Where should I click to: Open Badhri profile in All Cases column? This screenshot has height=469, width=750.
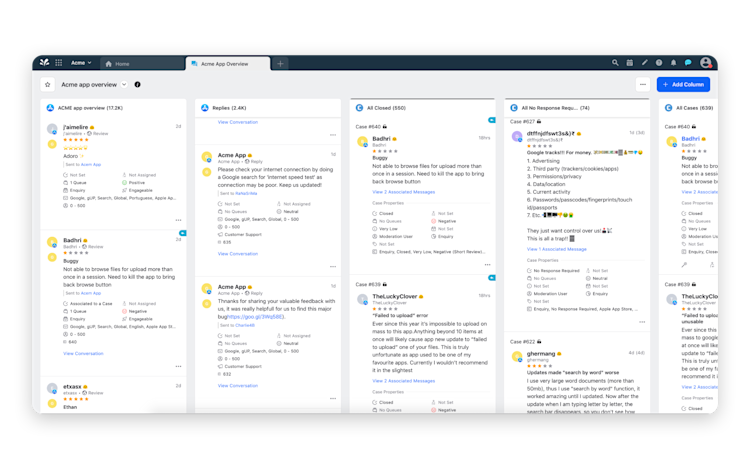[x=690, y=139]
